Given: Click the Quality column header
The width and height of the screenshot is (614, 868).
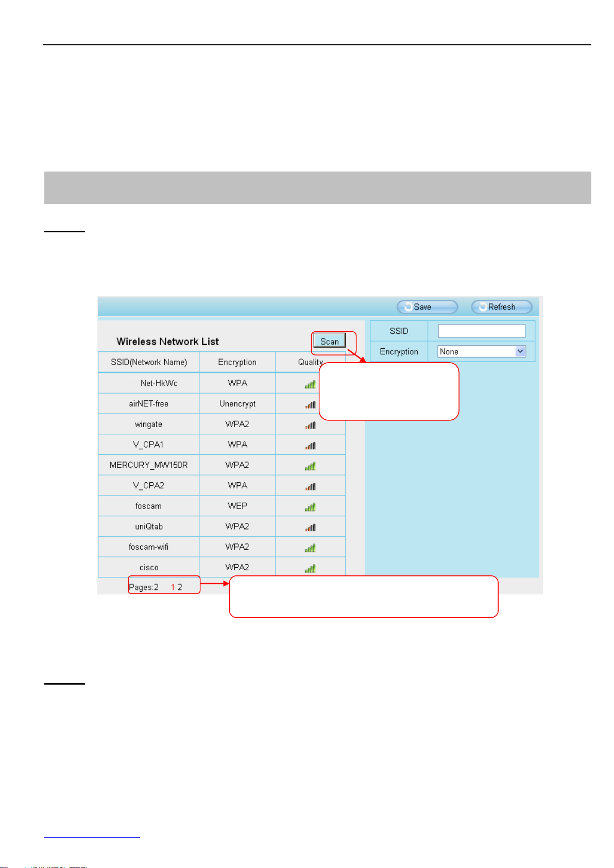Looking at the screenshot, I should [311, 362].
